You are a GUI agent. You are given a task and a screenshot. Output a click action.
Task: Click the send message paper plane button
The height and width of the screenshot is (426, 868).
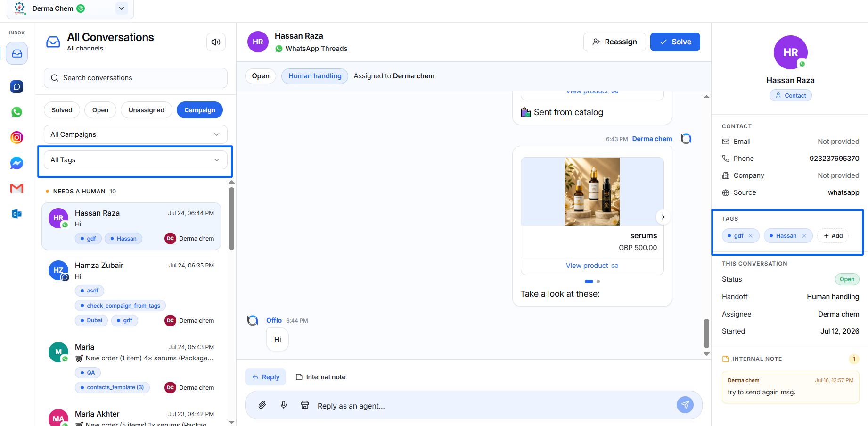pyautogui.click(x=685, y=405)
